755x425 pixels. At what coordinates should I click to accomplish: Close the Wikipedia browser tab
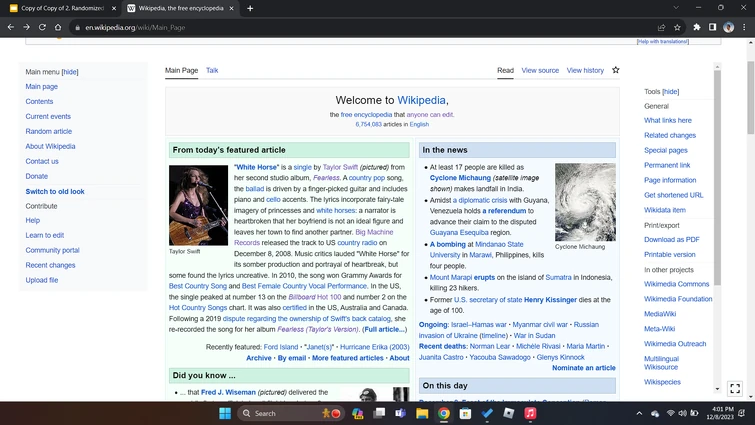click(x=232, y=8)
